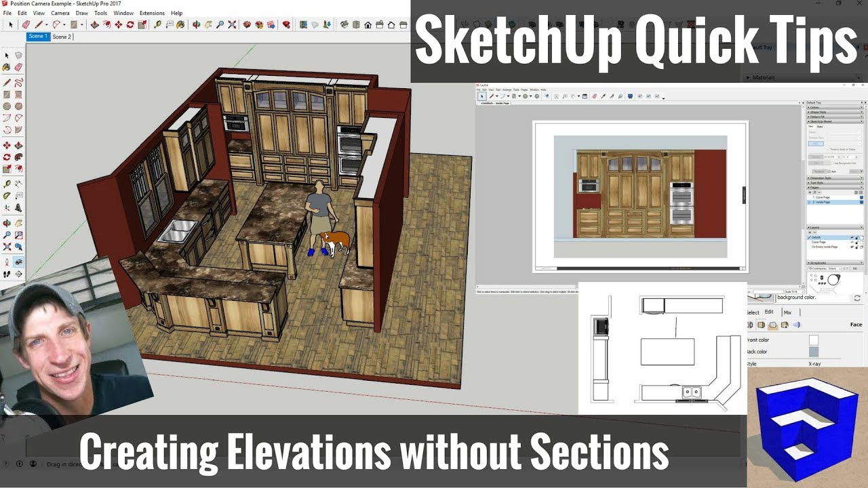Select the Polygon tool
The height and width of the screenshot is (488, 868).
coord(19,106)
